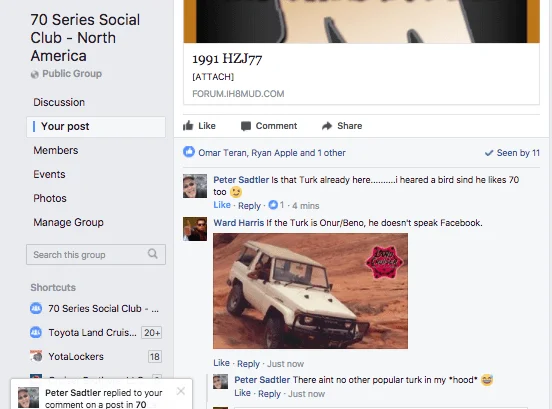The height and width of the screenshot is (409, 552).
Task: Open the Photos section
Action: (50, 198)
